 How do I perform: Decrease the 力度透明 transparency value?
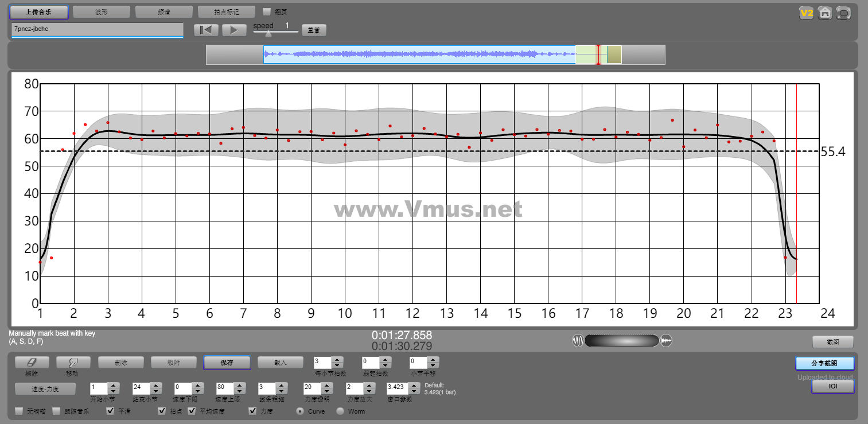pos(327,391)
